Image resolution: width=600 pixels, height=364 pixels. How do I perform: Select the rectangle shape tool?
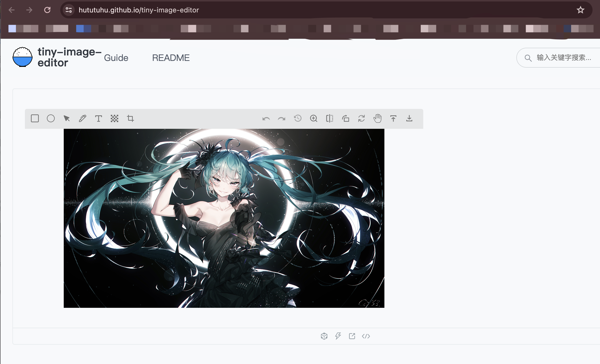coord(35,118)
